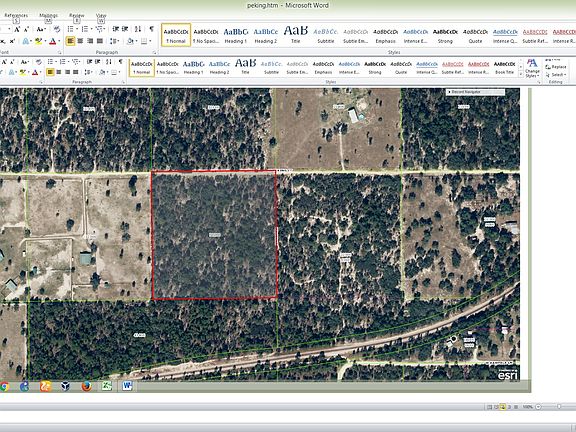Open Google Chrome from the taskbar
The height and width of the screenshot is (432, 576).
pyautogui.click(x=4, y=386)
